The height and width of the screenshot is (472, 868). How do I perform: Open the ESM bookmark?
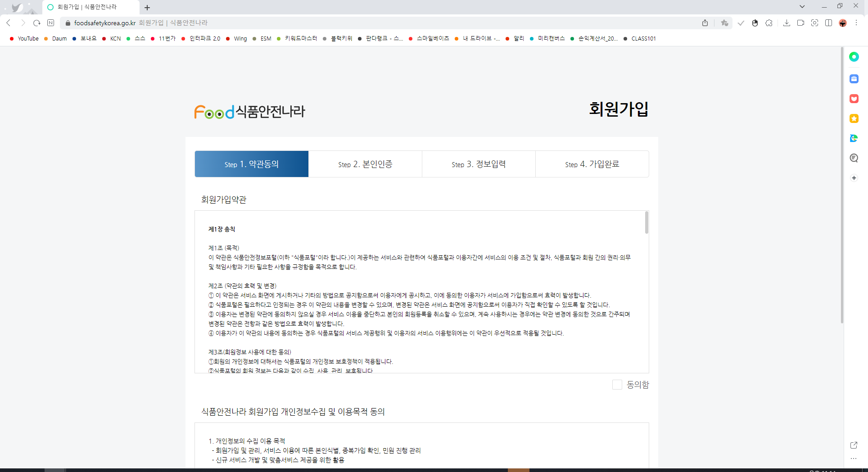[262, 39]
